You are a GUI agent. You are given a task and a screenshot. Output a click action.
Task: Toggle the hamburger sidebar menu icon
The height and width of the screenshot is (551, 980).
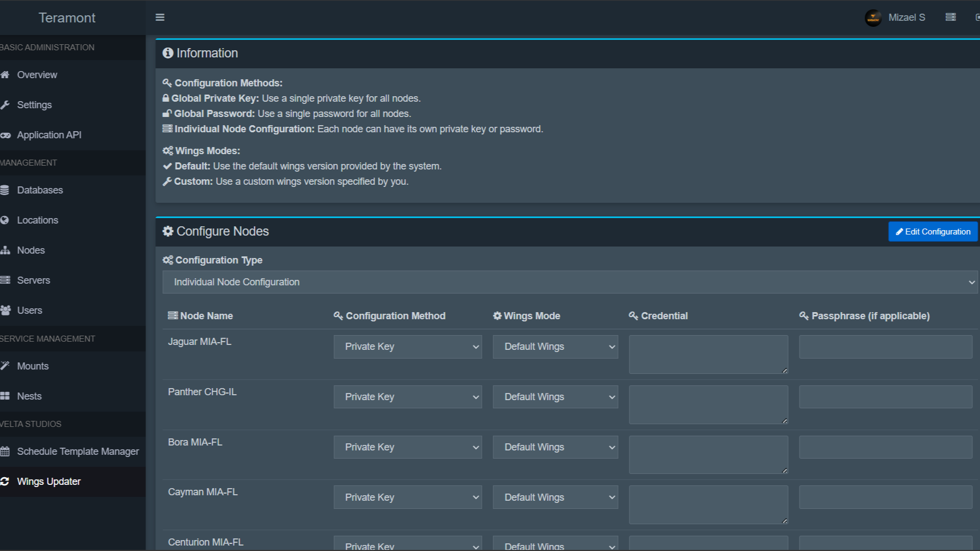pyautogui.click(x=160, y=17)
